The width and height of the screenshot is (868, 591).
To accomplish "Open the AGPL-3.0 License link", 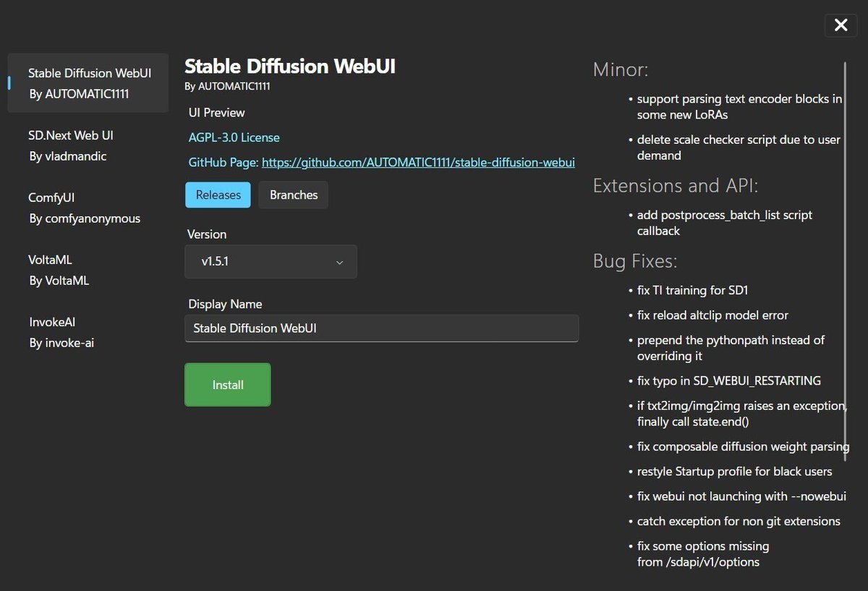I will pos(234,137).
